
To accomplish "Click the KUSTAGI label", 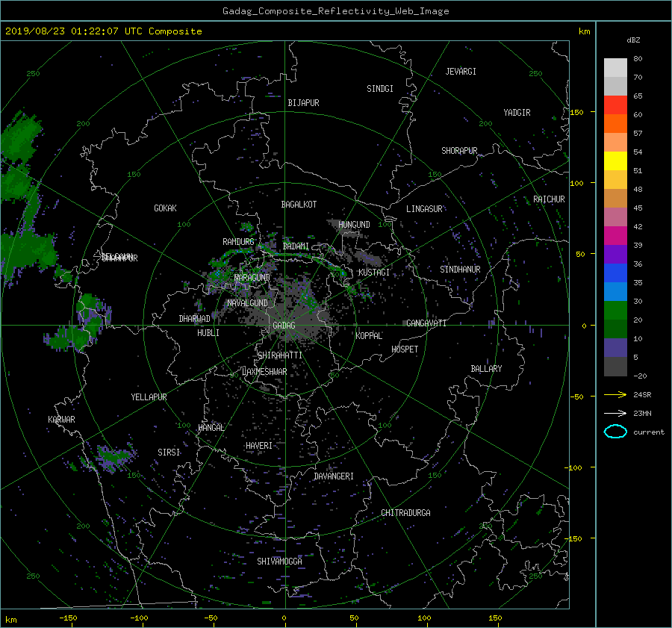I will tap(374, 273).
